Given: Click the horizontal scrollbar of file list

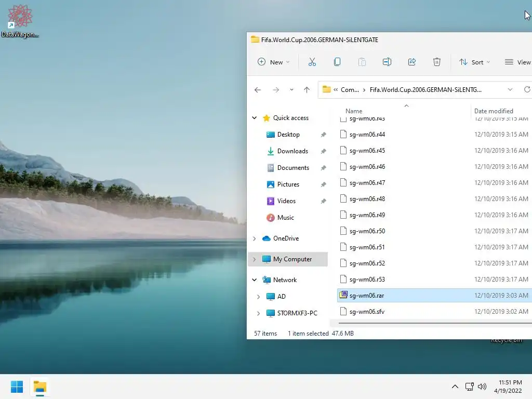Looking at the screenshot, I should pos(435,323).
